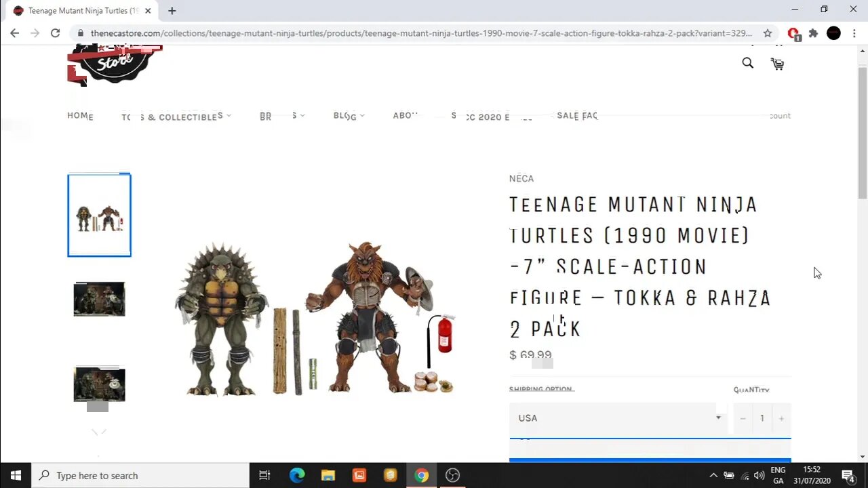
Task: Increase quantity with plus button
Action: pyautogui.click(x=781, y=418)
